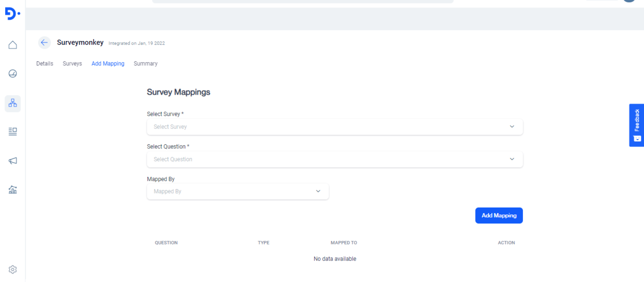Select the integrations hierarchy icon
Viewport: 644px width, 282px height.
(13, 104)
